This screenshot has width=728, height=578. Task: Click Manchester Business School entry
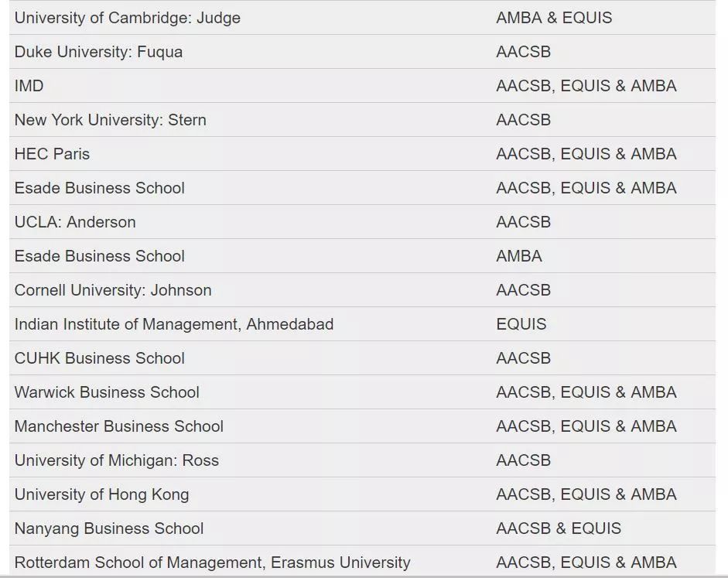119,426
